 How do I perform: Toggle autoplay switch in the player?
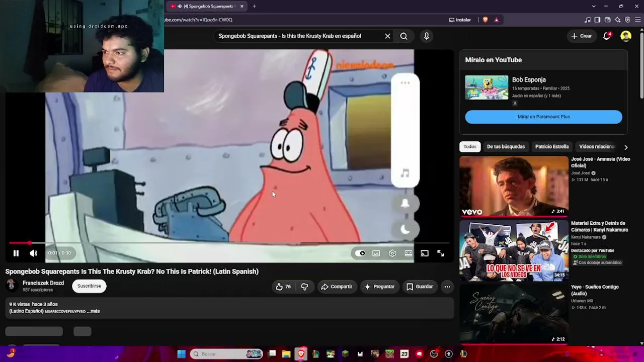(x=360, y=253)
